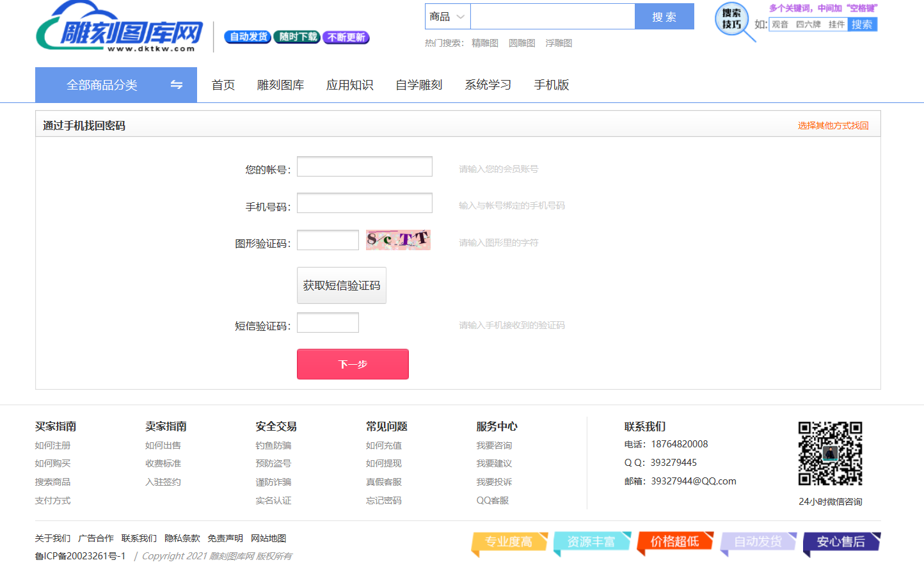Open 收费标准 footer link
924x567 pixels.
pos(163,463)
